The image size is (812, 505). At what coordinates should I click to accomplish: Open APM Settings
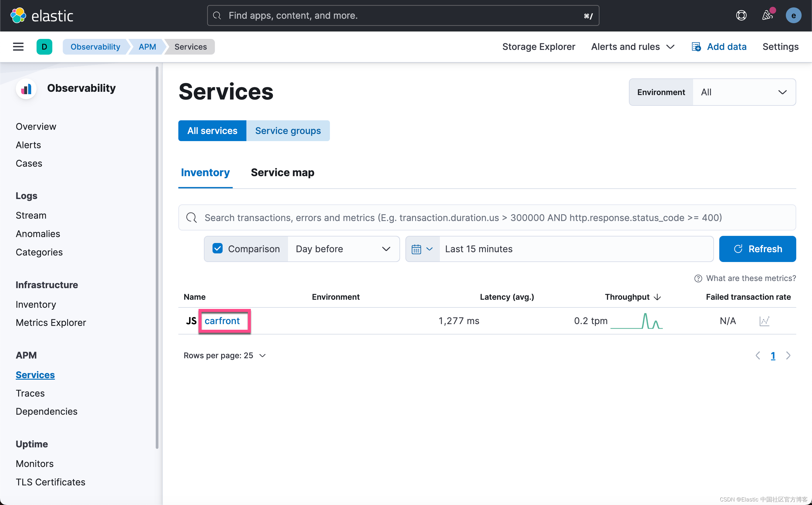click(x=780, y=47)
